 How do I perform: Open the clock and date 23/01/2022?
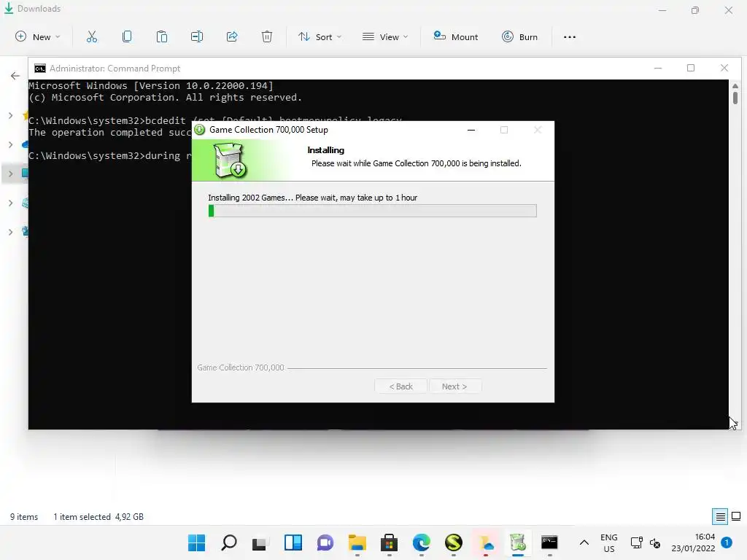693,542
